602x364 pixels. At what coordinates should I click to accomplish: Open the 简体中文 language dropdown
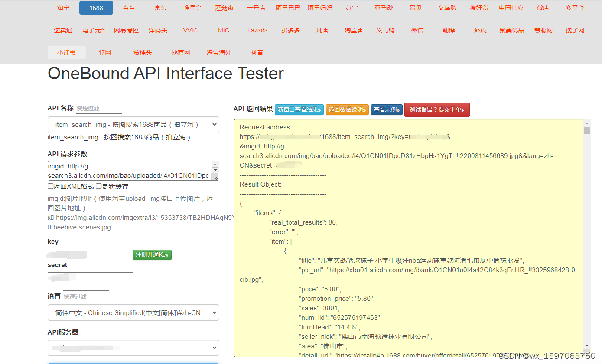(x=133, y=312)
